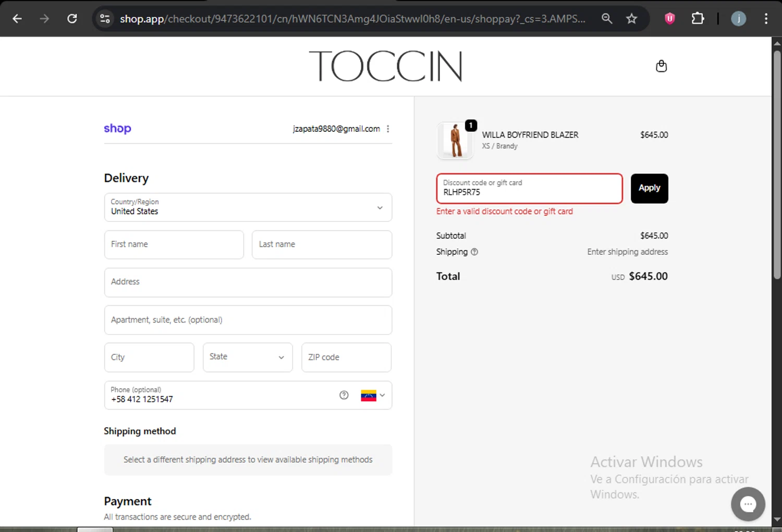Focus the First name field
Viewport: 782px width, 532px height.
pyautogui.click(x=174, y=244)
